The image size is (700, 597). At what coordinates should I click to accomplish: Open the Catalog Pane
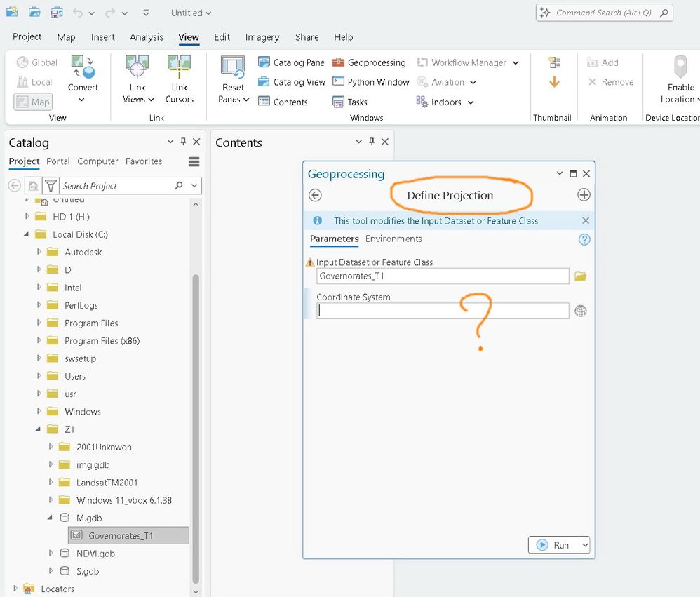click(x=291, y=62)
